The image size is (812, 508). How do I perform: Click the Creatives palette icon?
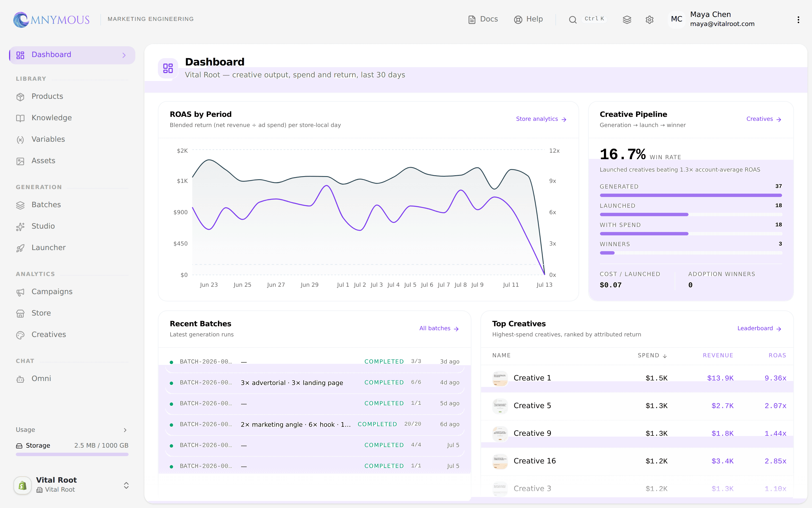[x=21, y=335]
